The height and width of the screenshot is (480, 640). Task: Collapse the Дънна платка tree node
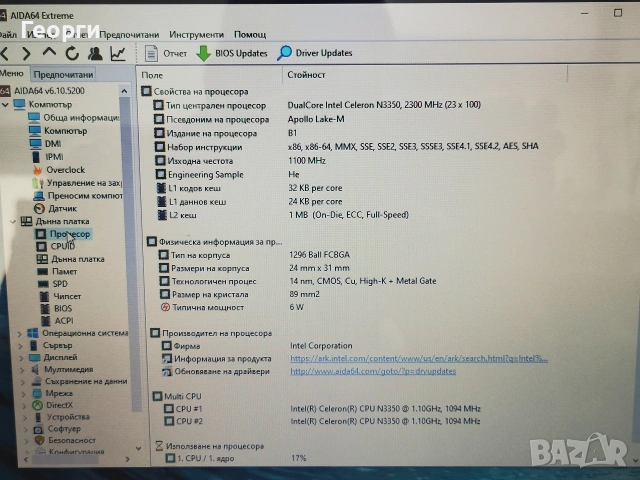(13, 222)
